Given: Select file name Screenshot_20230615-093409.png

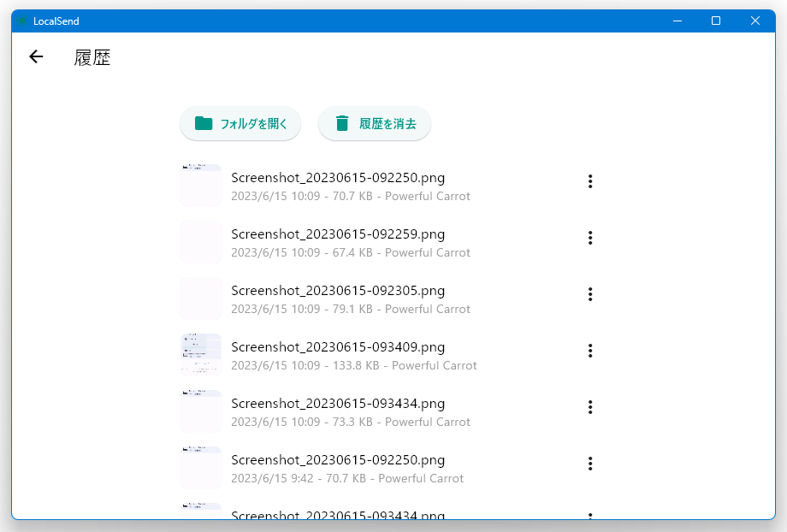Looking at the screenshot, I should coord(338,347).
